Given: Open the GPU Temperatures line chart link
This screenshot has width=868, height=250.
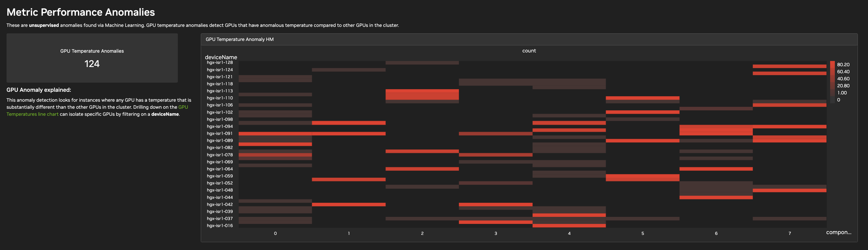Looking at the screenshot, I should tap(97, 111).
